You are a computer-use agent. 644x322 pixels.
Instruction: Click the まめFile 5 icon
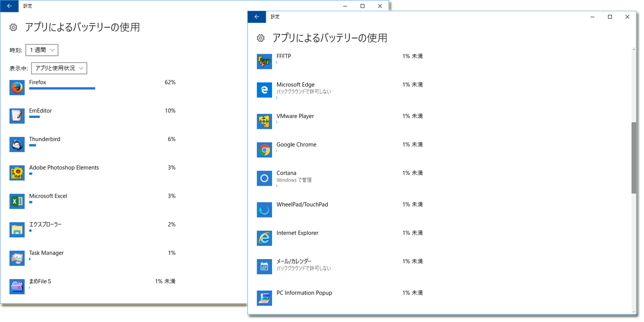click(x=17, y=287)
